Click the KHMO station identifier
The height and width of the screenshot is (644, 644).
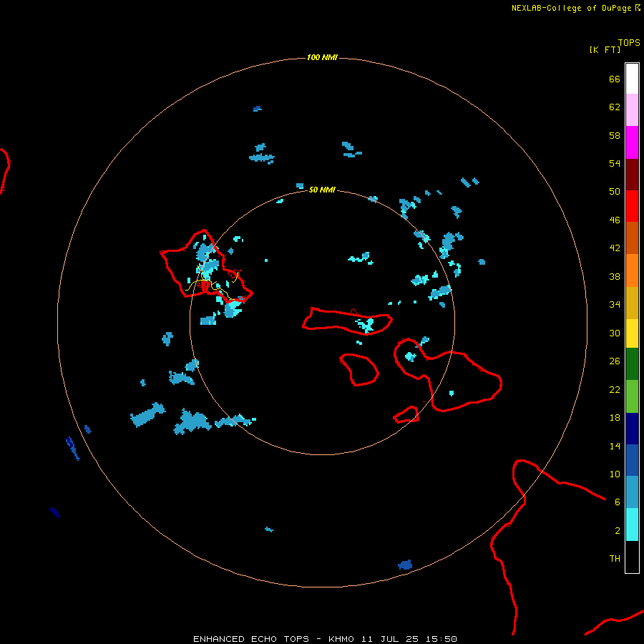pyautogui.click(x=341, y=639)
